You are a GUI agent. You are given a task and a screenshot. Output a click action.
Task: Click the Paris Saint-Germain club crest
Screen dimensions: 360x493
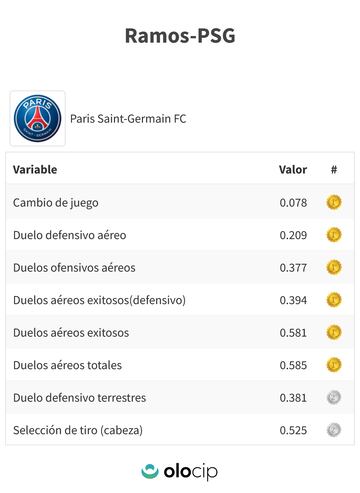[38, 119]
